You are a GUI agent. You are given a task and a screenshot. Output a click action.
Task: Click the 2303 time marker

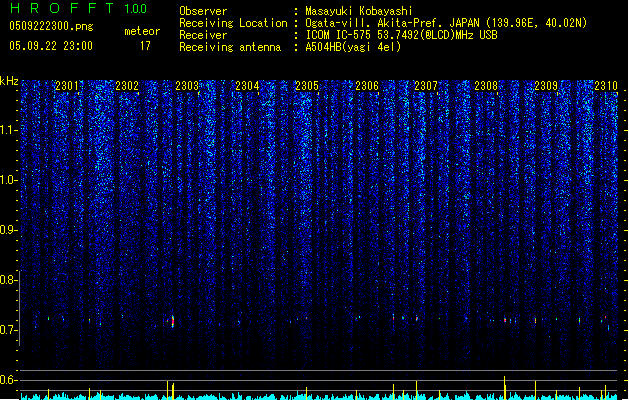(187, 86)
